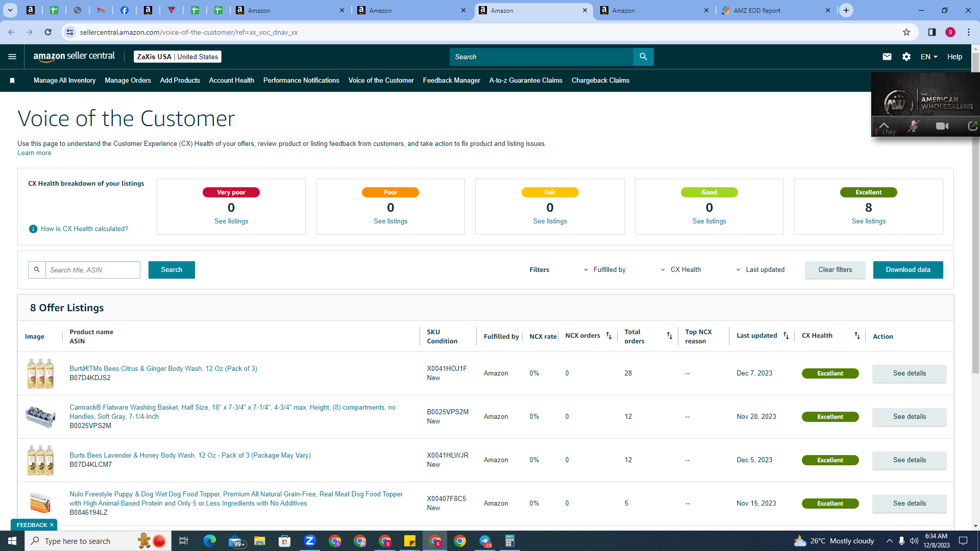Go to Manage Orders

point(128,81)
